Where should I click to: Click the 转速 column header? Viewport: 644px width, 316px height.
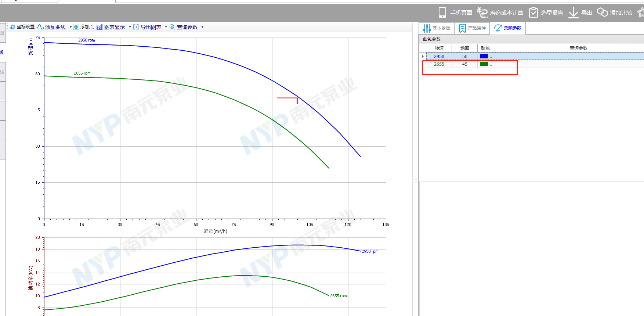pyautogui.click(x=439, y=48)
